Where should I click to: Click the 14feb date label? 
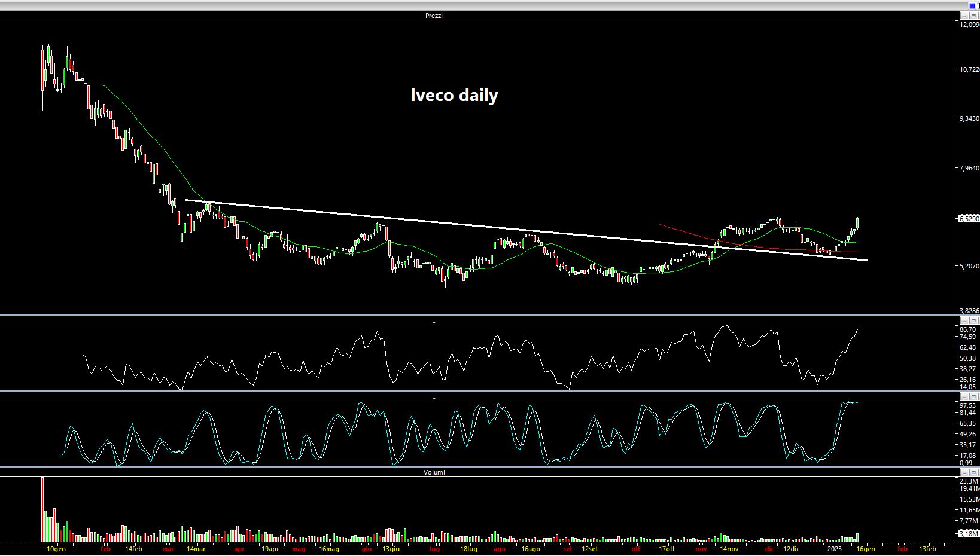point(133,549)
